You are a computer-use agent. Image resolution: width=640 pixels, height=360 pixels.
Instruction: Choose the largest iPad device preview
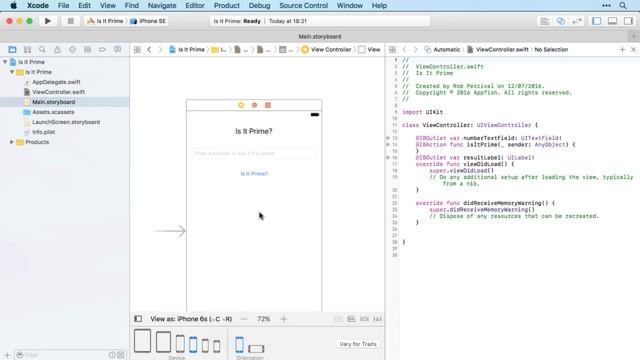click(142, 341)
